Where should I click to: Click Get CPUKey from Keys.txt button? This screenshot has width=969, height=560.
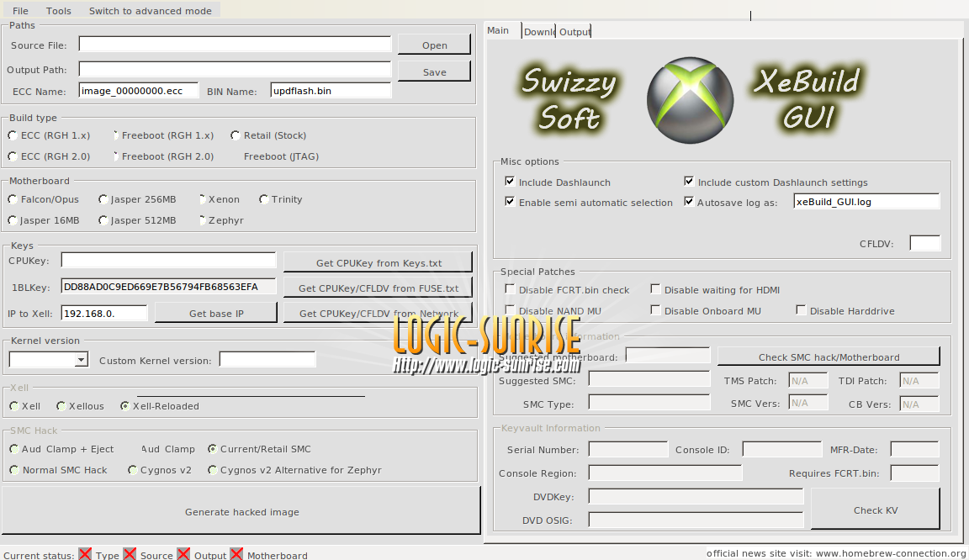point(379,262)
